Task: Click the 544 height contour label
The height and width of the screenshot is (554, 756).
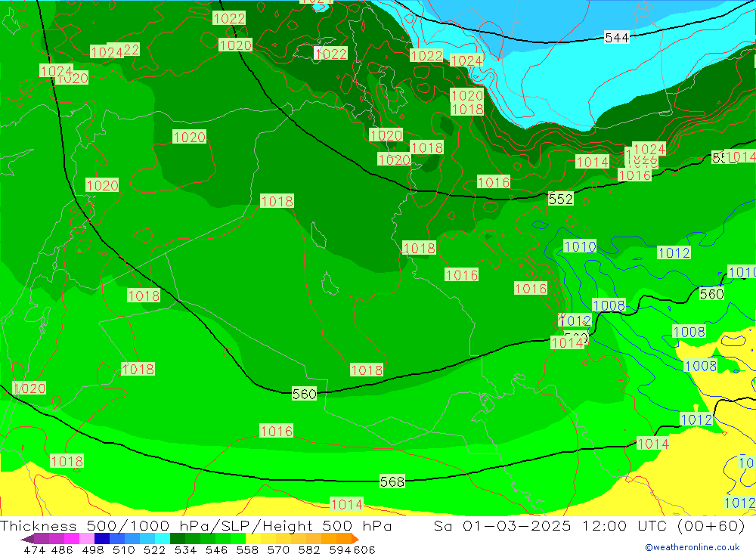Action: pyautogui.click(x=617, y=38)
